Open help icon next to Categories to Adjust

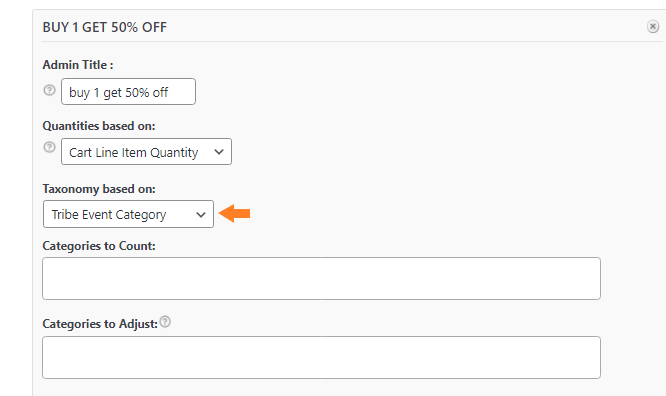click(x=165, y=322)
